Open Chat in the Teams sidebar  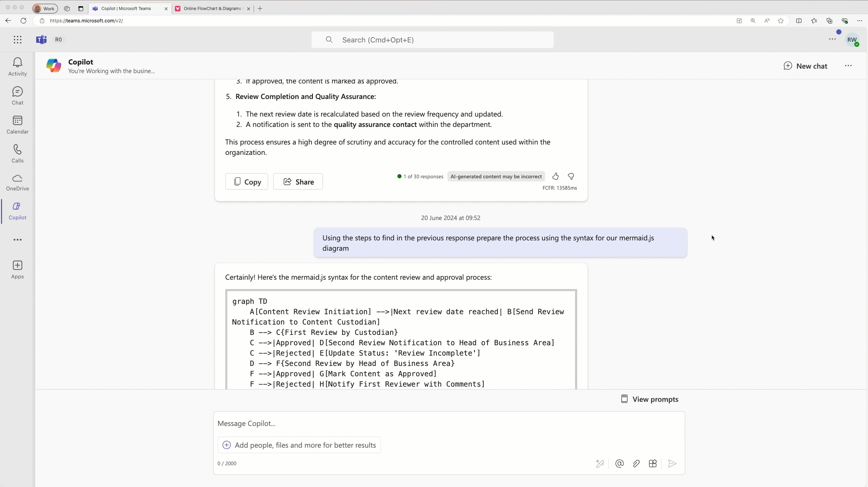(17, 96)
